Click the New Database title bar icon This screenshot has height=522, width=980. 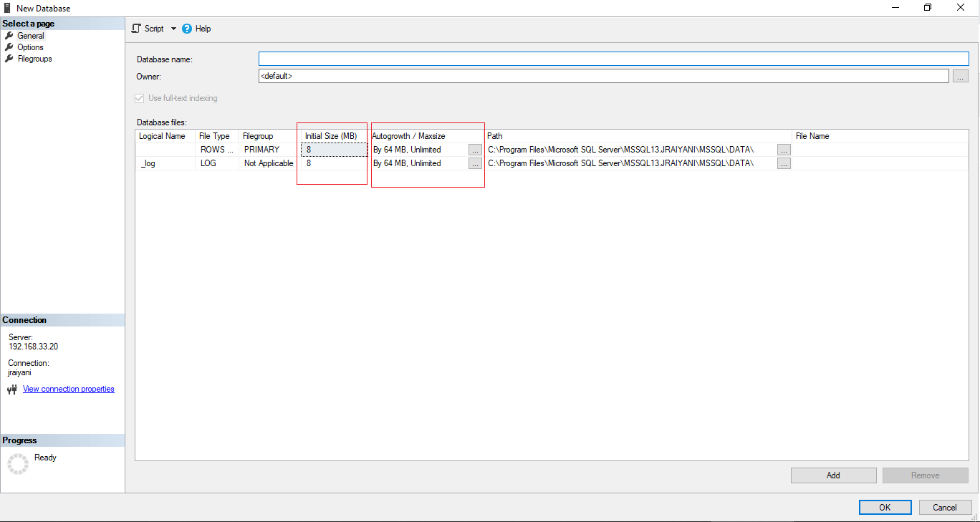tap(7, 8)
